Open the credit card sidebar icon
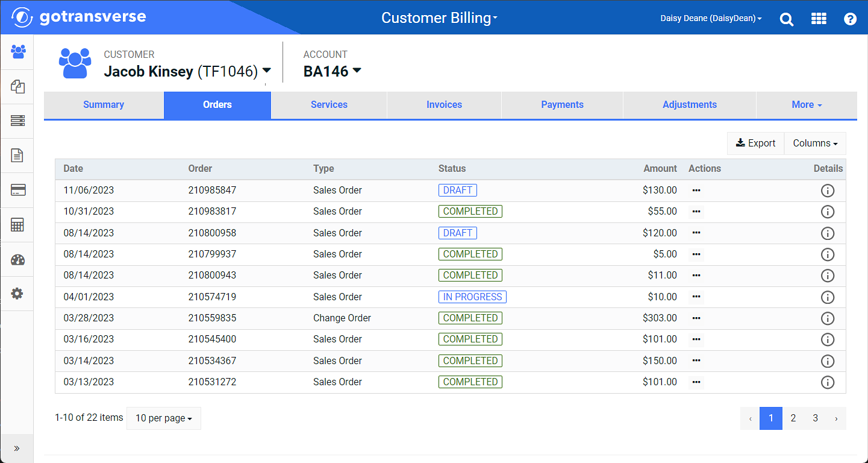Image resolution: width=868 pixels, height=463 pixels. pos(18,191)
